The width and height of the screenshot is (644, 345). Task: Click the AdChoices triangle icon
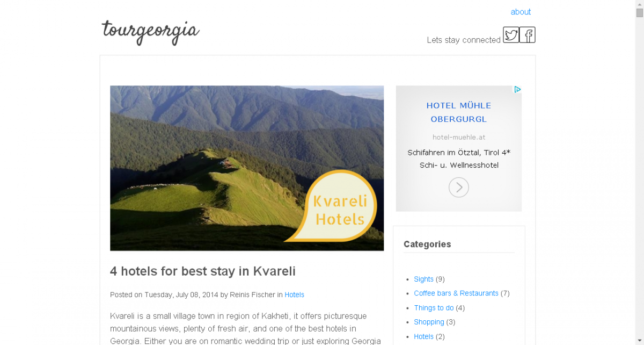pos(517,90)
